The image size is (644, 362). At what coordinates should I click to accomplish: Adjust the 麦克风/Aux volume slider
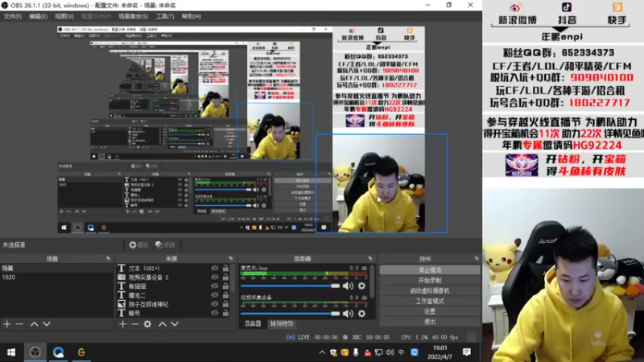tap(290, 286)
